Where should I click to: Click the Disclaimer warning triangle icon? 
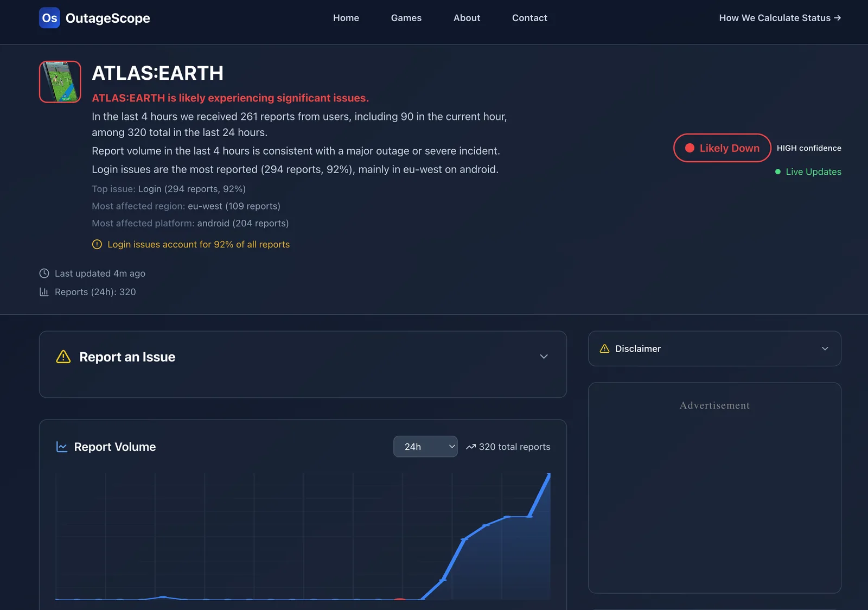click(604, 348)
